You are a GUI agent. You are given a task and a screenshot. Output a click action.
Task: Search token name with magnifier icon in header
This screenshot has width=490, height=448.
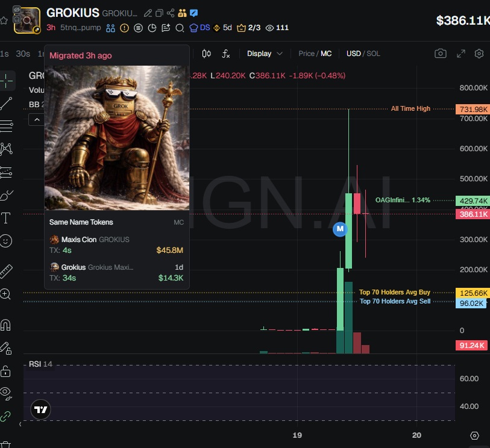pyautogui.click(x=180, y=28)
